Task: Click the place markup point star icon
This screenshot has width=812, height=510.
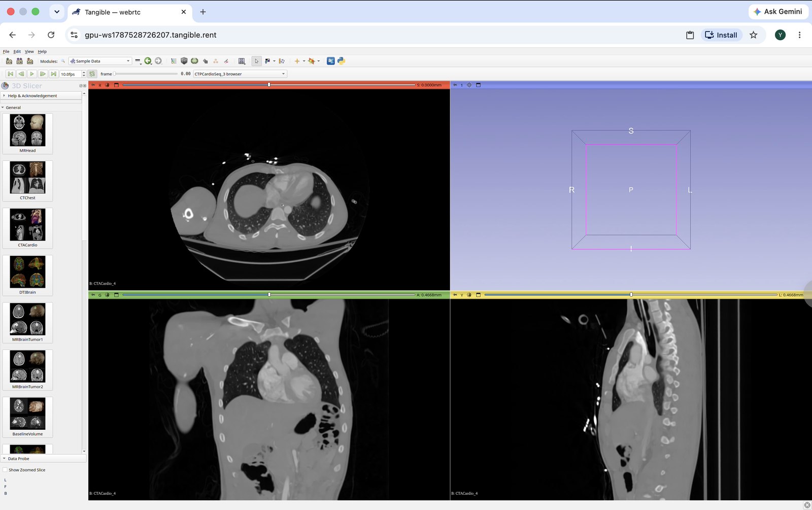Action: pos(297,61)
